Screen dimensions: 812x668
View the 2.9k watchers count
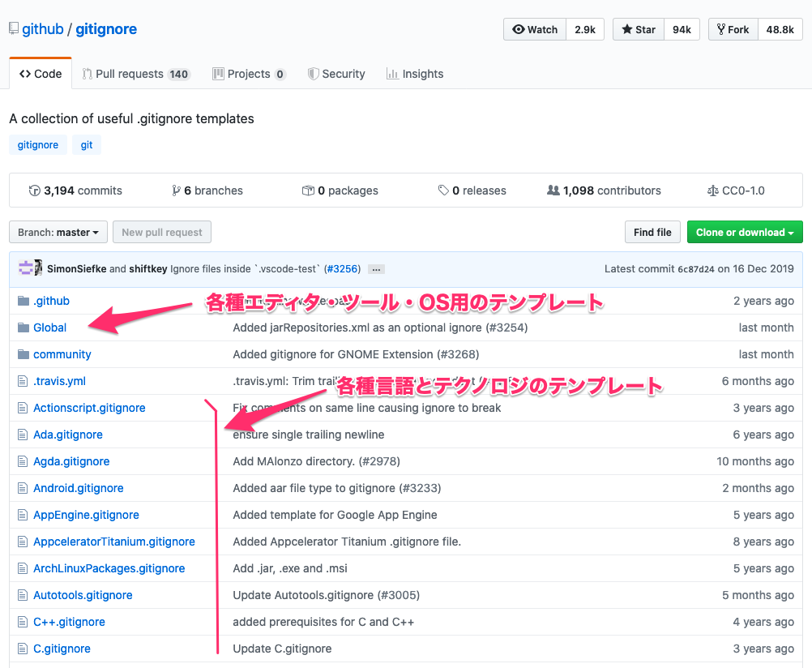click(x=585, y=29)
